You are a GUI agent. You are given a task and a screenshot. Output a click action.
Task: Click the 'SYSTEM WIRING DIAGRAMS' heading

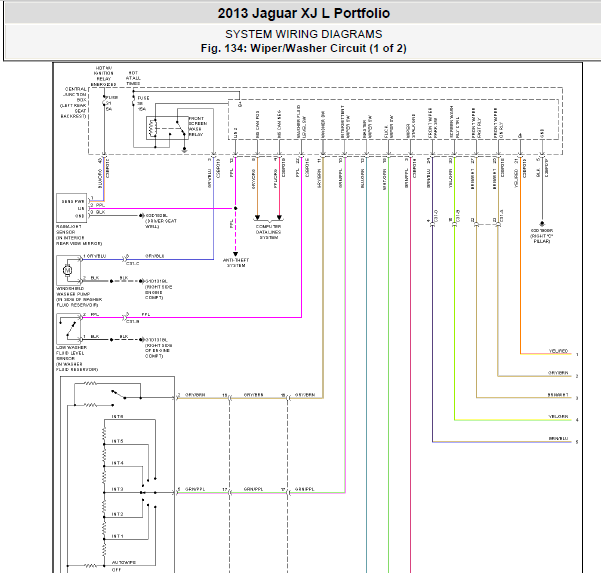coord(304,34)
